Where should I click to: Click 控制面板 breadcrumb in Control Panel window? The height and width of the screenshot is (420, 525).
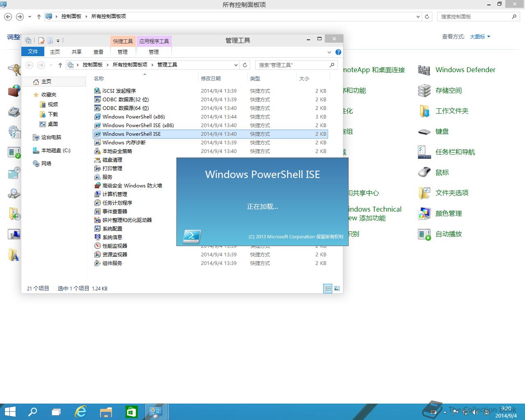pyautogui.click(x=71, y=16)
